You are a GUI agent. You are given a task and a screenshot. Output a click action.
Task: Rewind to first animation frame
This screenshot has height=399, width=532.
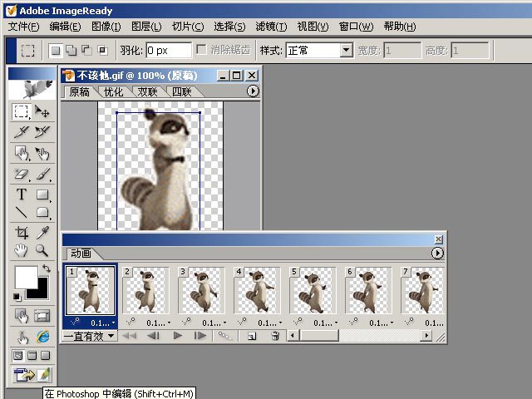coord(130,336)
